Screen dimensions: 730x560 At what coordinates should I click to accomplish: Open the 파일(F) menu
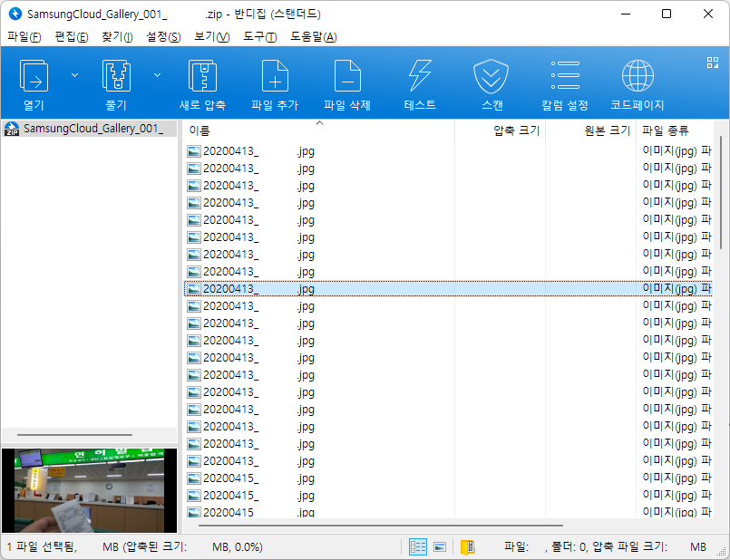coord(24,37)
